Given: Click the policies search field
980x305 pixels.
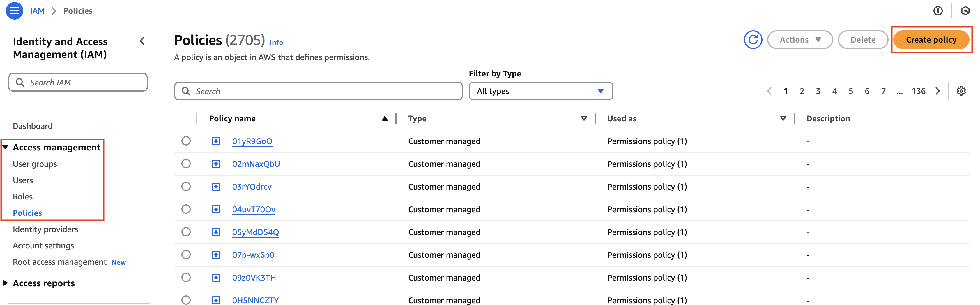Looking at the screenshot, I should (x=318, y=91).
